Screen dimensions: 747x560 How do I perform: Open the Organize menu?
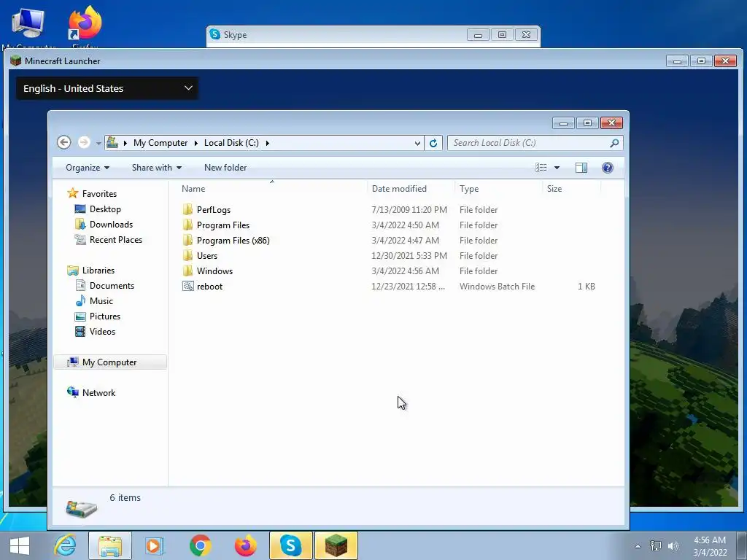coord(88,168)
